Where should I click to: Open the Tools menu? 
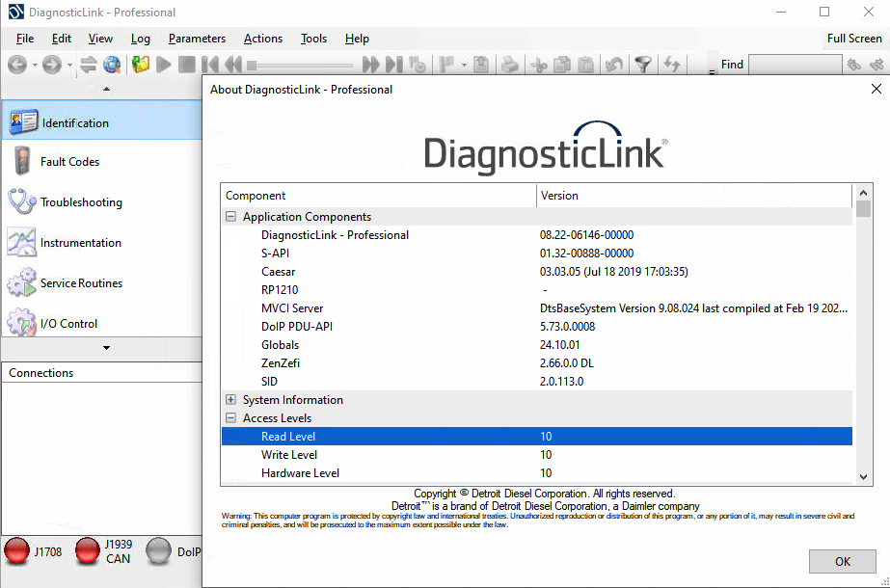pyautogui.click(x=313, y=39)
